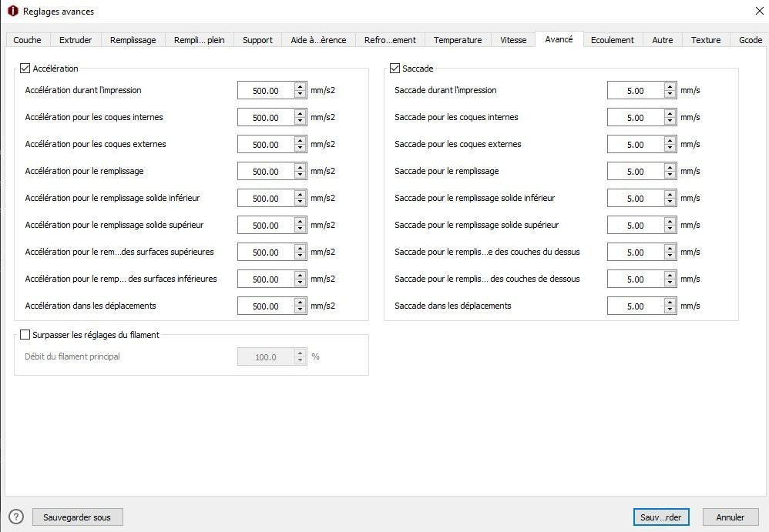Switch to the Vitesse tab
This screenshot has width=769, height=532.
coord(513,40)
